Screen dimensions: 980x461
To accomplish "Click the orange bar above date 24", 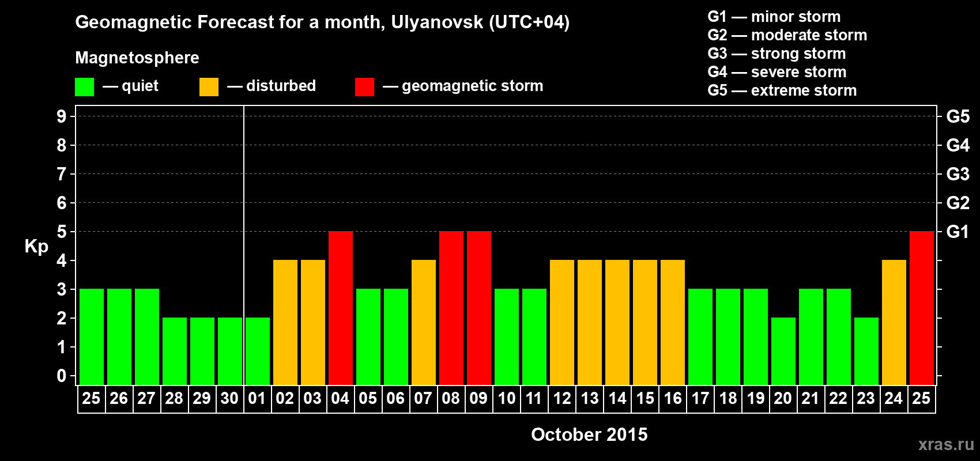I will pos(894,322).
